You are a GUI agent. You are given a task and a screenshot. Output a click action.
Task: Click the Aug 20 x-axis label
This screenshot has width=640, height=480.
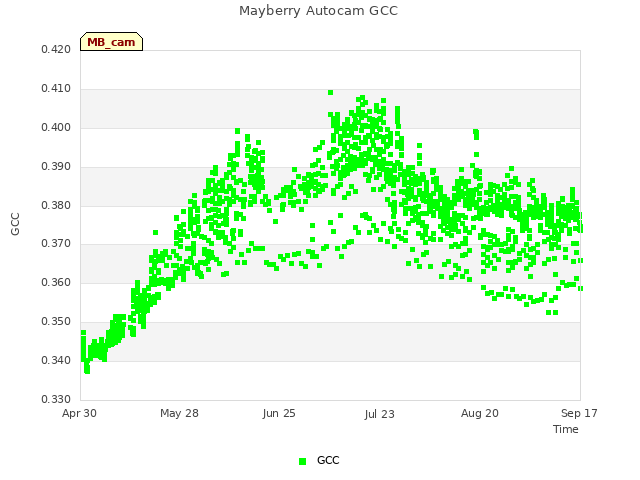(x=480, y=413)
